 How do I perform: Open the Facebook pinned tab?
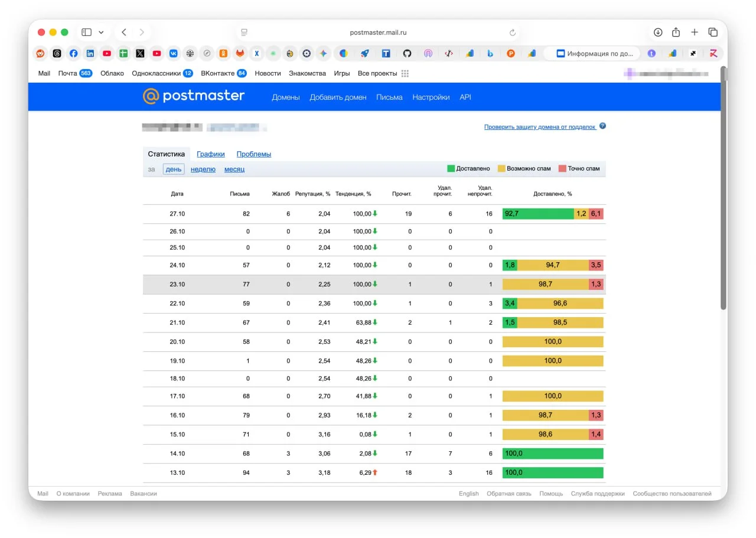point(73,53)
